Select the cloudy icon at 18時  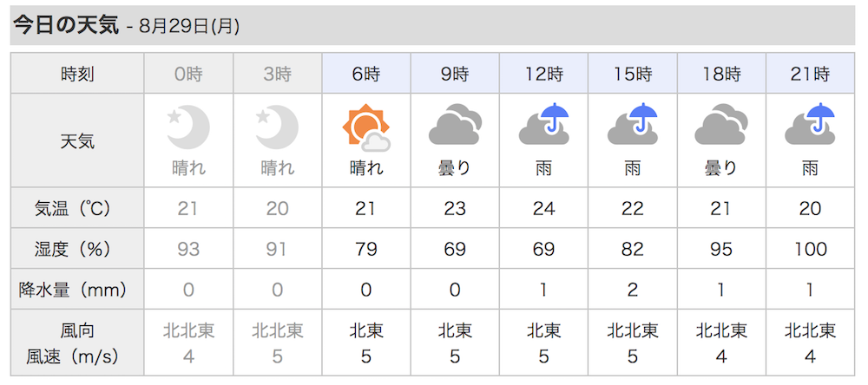[x=721, y=125]
